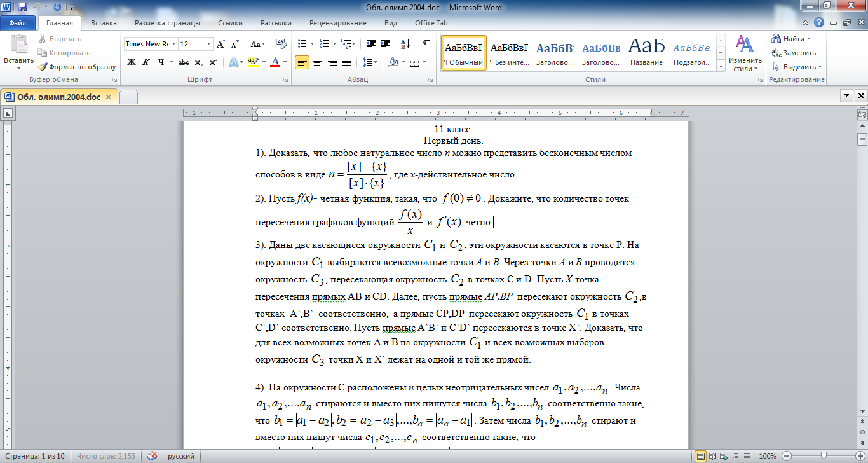Switch to Full Screen Reading view
The width and height of the screenshot is (868, 463).
[x=712, y=456]
